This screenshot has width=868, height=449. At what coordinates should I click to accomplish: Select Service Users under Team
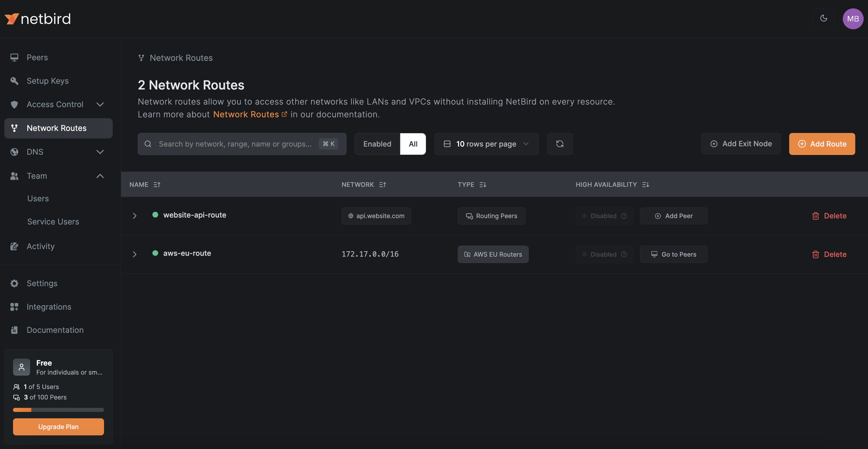pyautogui.click(x=53, y=221)
